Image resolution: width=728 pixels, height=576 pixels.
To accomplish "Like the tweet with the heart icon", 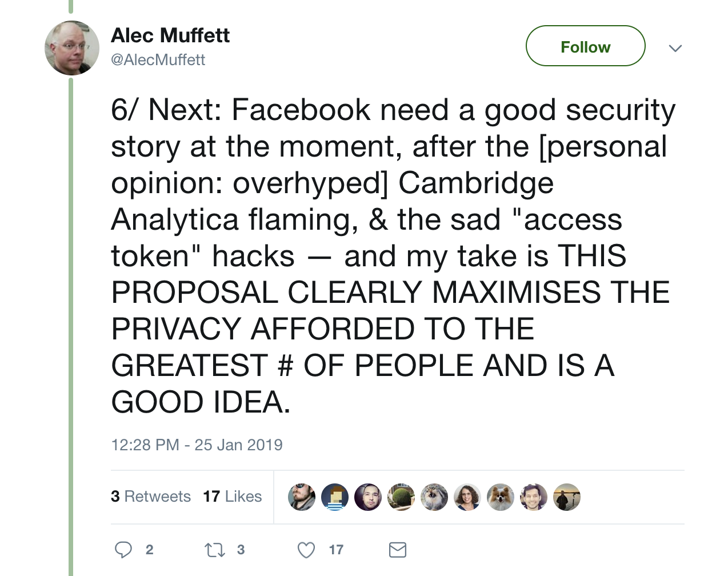I will click(x=306, y=550).
